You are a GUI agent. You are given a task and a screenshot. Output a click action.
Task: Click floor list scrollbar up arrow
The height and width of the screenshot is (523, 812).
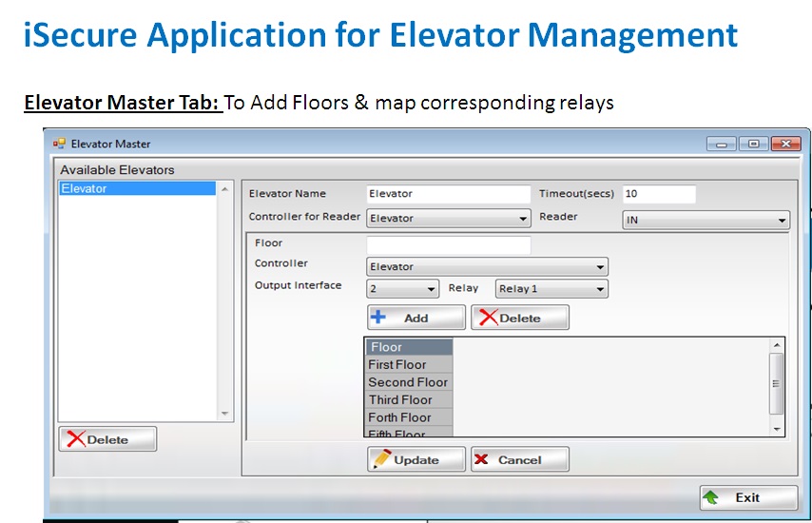776,345
